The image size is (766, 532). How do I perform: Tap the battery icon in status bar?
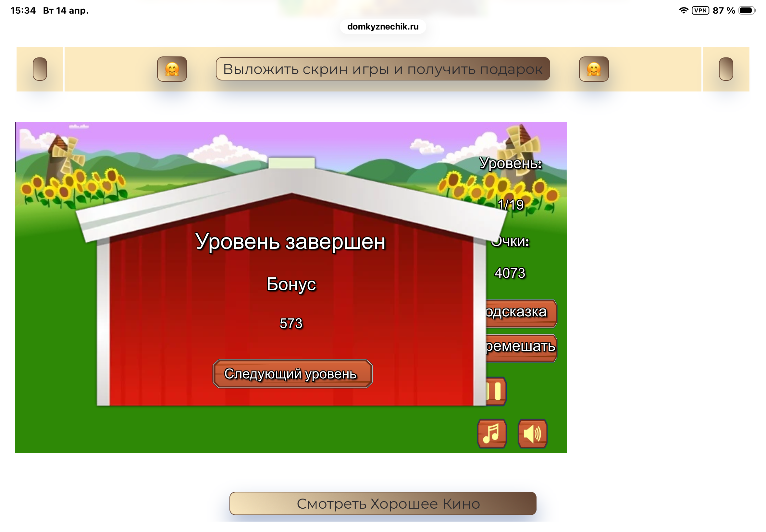tap(746, 10)
